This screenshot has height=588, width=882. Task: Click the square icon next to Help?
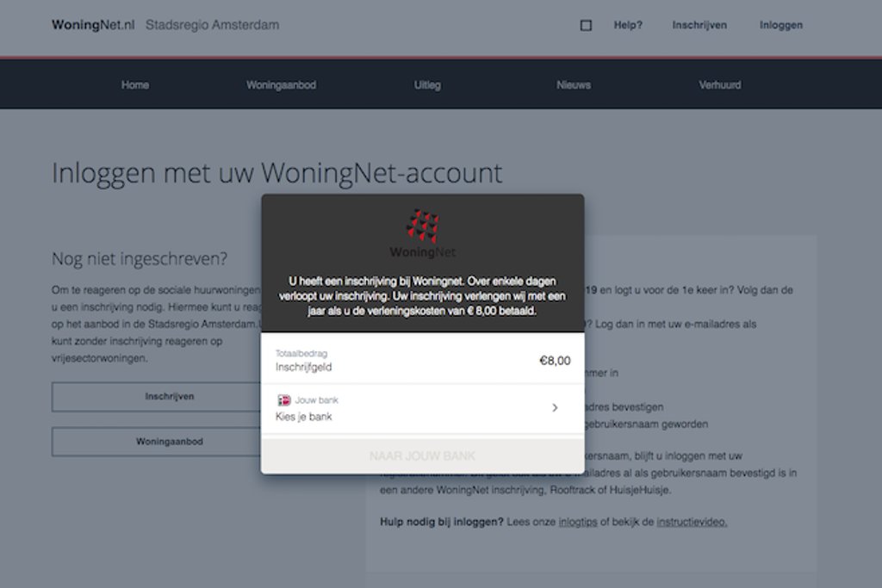[586, 25]
